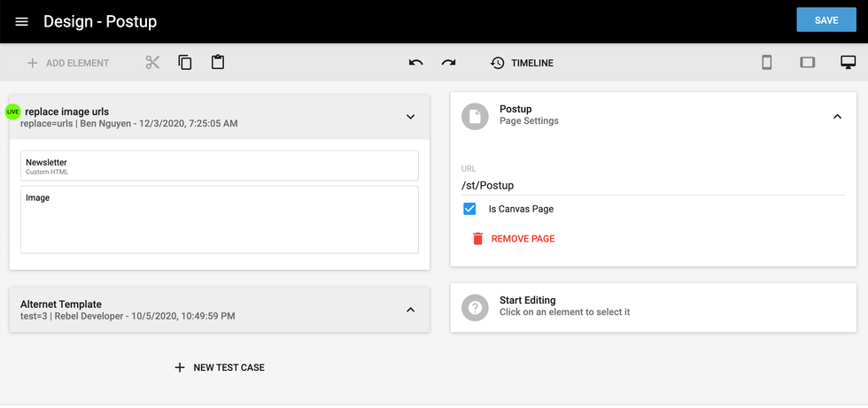Redo the last change

pos(449,63)
